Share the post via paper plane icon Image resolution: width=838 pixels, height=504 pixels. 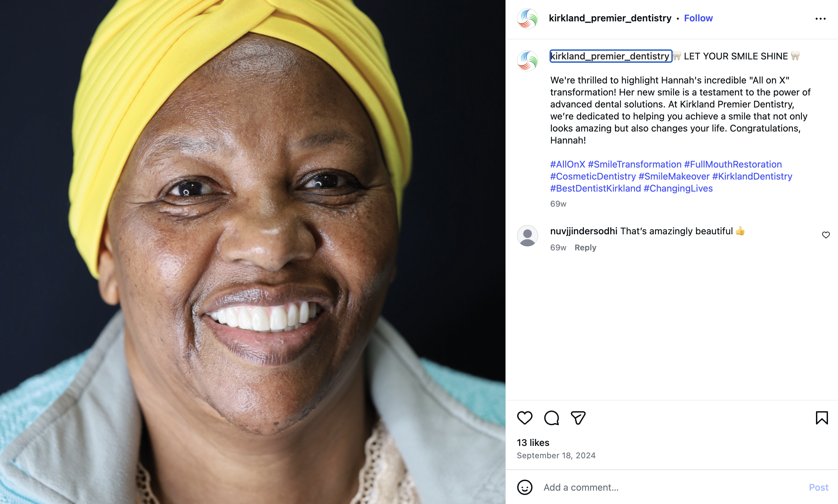coord(578,418)
